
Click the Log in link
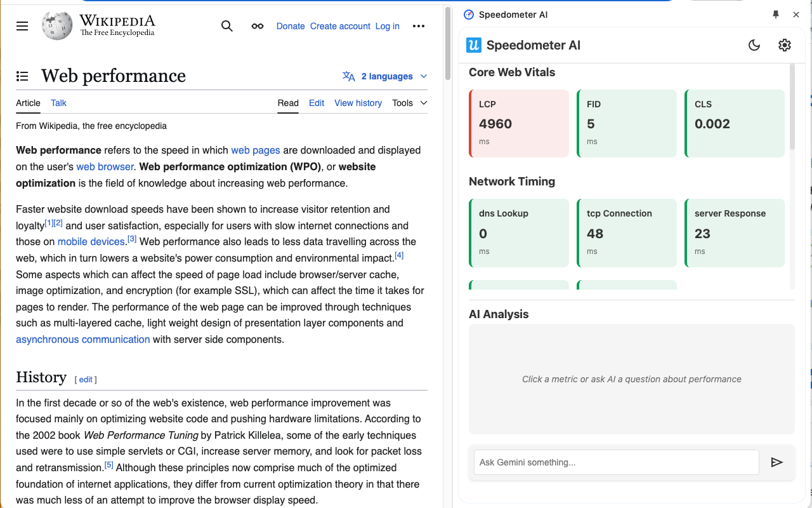tap(388, 26)
